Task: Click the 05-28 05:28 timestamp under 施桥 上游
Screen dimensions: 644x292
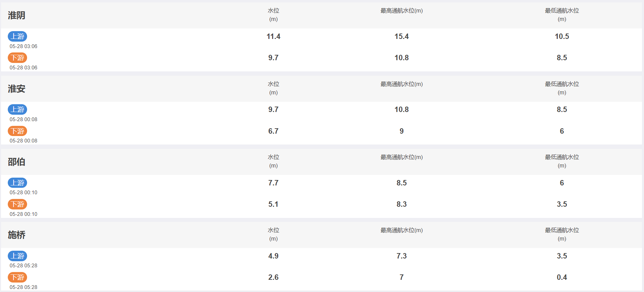Action: point(23,266)
